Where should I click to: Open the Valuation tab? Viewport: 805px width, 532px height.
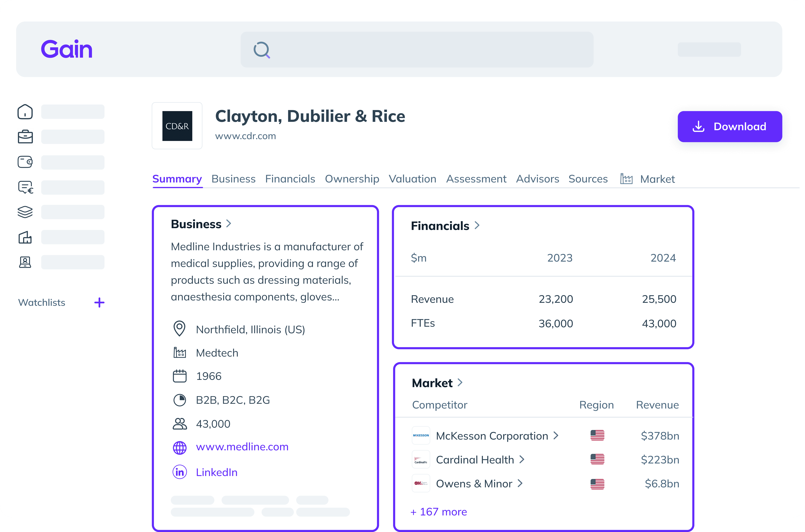[412, 179]
